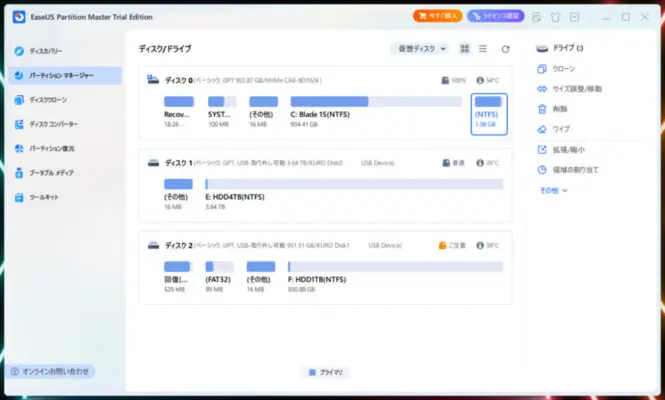Select the 回復 529 MB partition on Disk 2

tap(177, 277)
